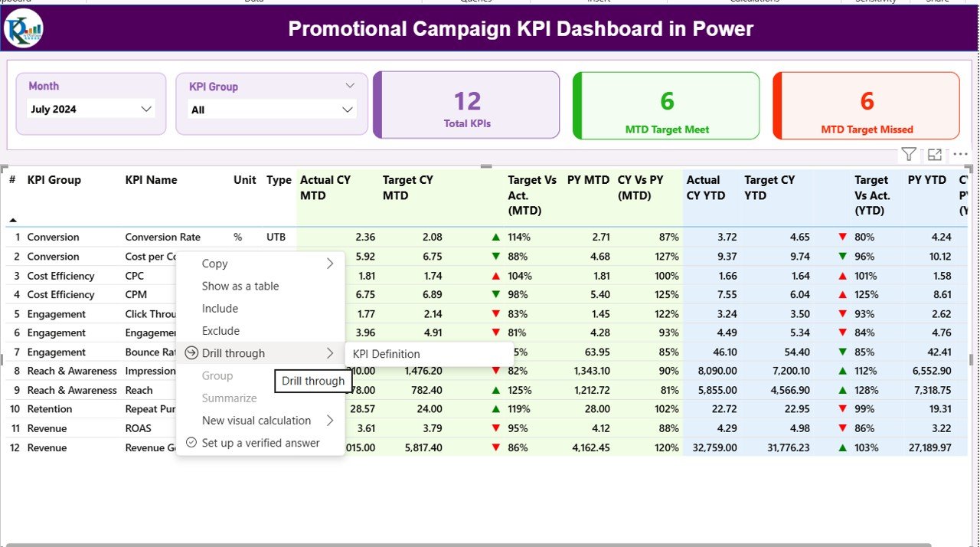Image resolution: width=980 pixels, height=547 pixels.
Task: Select the Set up a verified answer checkmark icon
Action: tap(191, 443)
